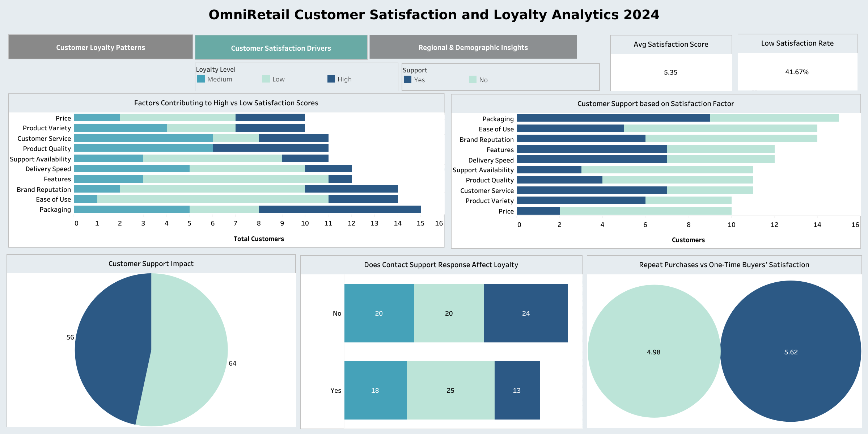Select the Customer Satisfaction Drivers tab
The image size is (868, 434).
(x=281, y=48)
